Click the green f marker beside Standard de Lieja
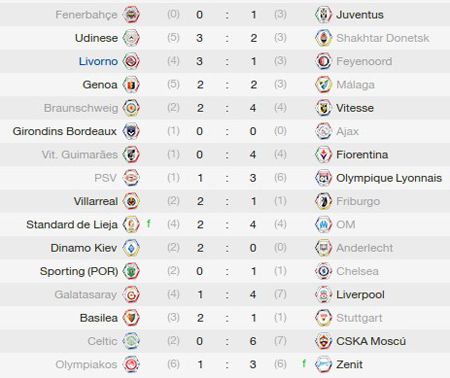 click(x=149, y=223)
